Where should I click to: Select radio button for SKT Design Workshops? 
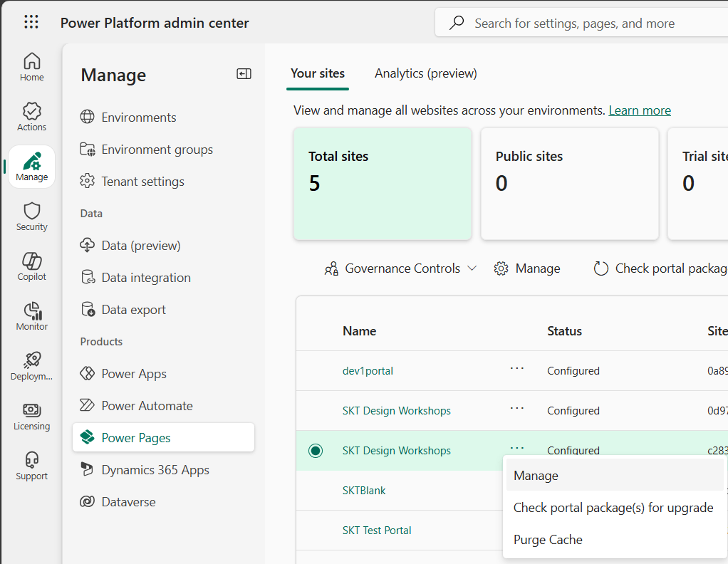[316, 451]
